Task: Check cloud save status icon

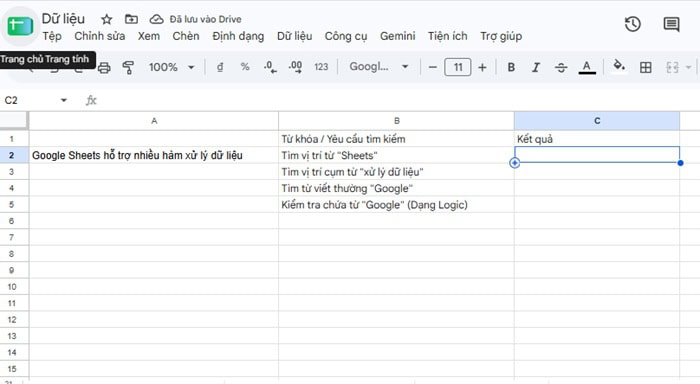Action: [156, 19]
